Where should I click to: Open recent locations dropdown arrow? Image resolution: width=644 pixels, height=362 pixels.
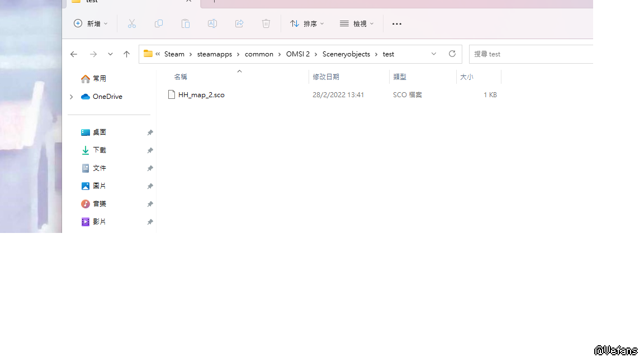coord(110,54)
